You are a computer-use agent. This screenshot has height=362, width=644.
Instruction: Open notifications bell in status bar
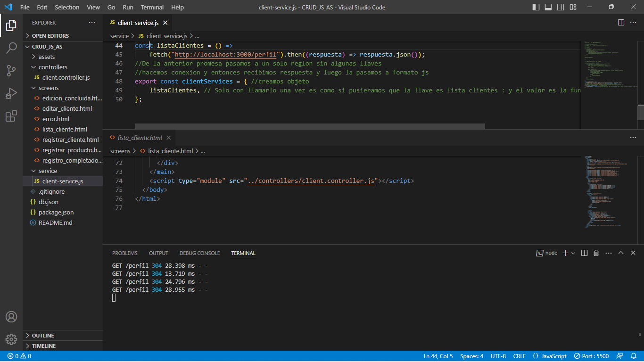pyautogui.click(x=633, y=356)
